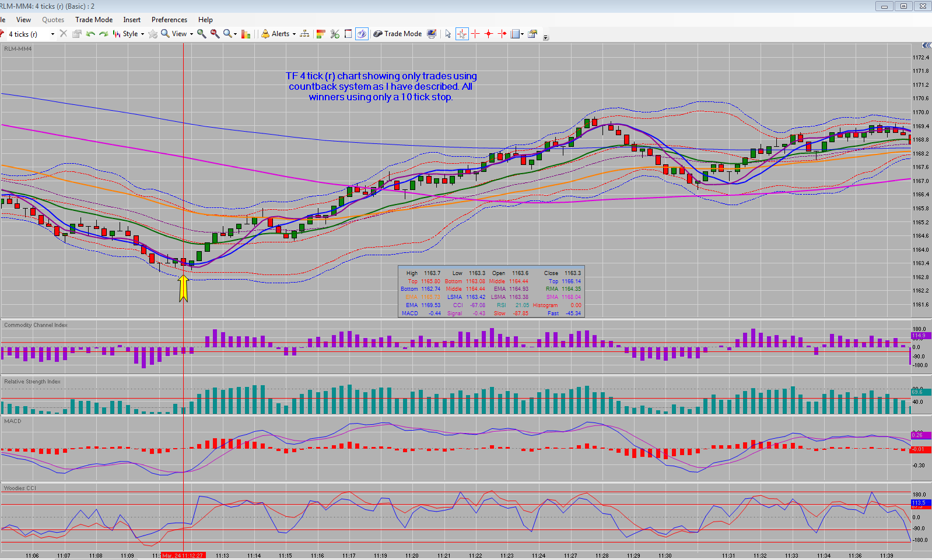Select the red vertical line crosshair tool

[x=502, y=34]
